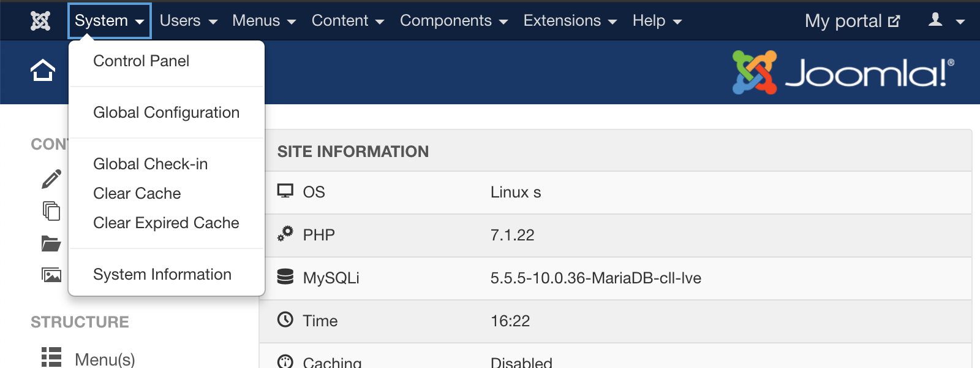This screenshot has width=980, height=368.
Task: Expand the Menus dropdown menu
Action: tap(263, 21)
